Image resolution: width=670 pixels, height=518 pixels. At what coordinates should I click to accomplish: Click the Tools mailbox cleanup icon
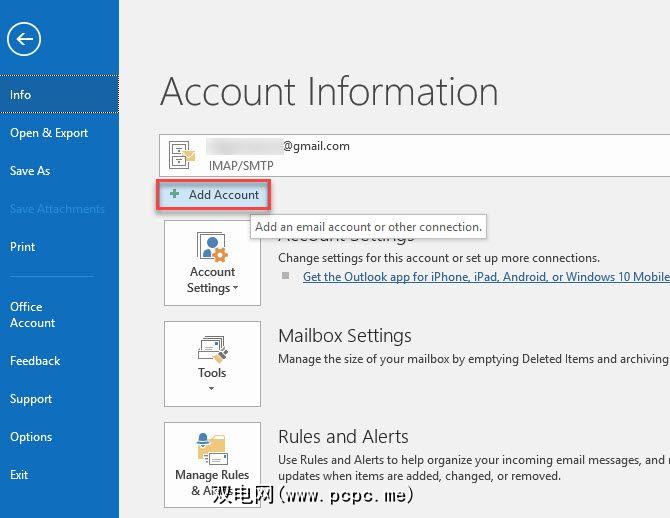[212, 348]
